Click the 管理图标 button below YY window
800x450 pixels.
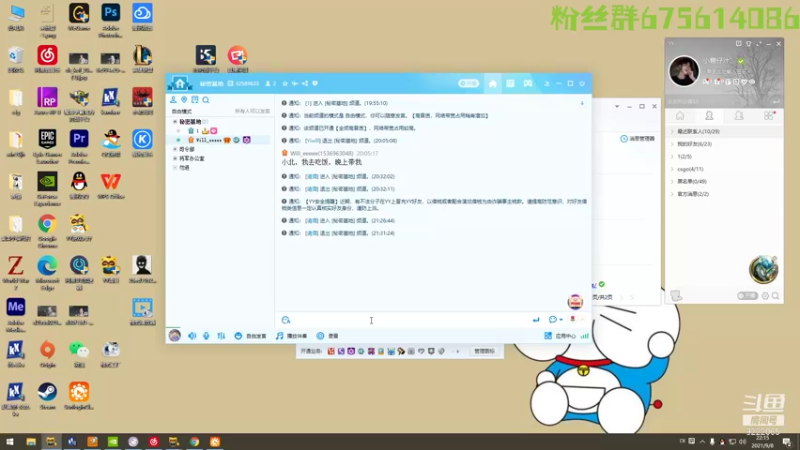[x=484, y=351]
